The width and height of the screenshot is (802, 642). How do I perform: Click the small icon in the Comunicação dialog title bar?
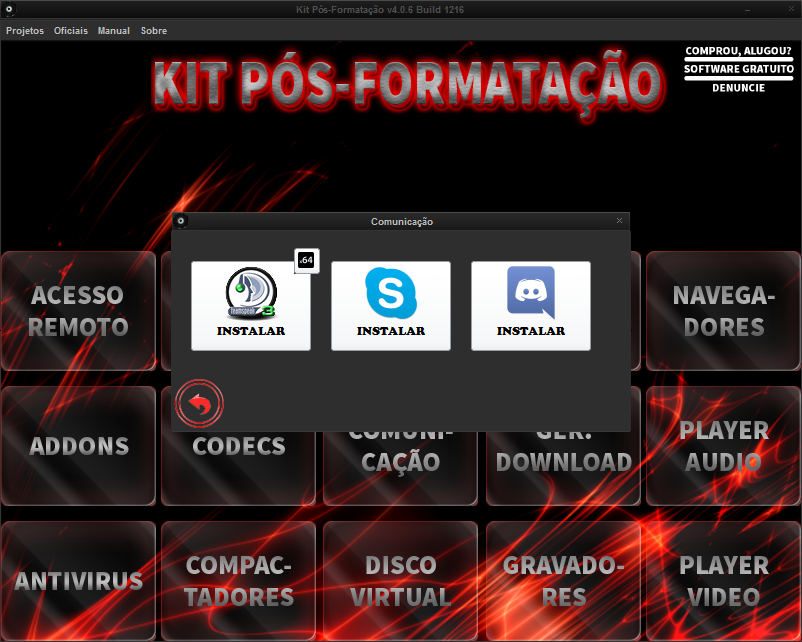[x=181, y=221]
